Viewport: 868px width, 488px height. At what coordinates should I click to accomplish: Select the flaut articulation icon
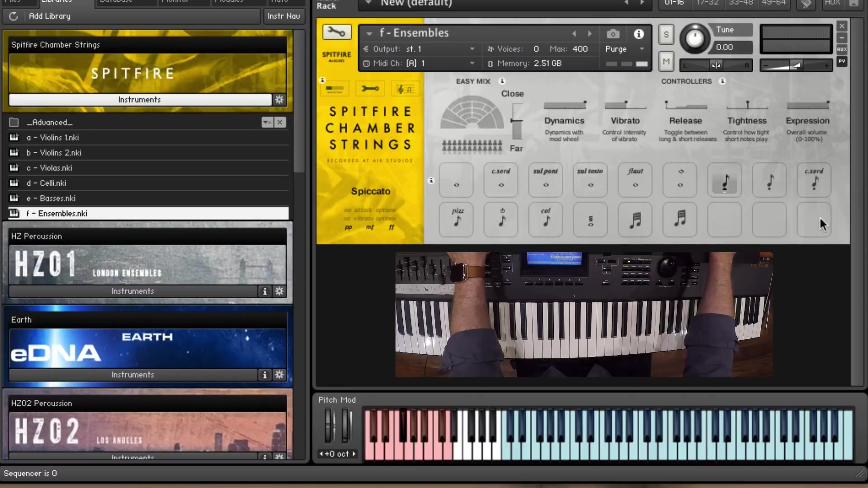(635, 180)
